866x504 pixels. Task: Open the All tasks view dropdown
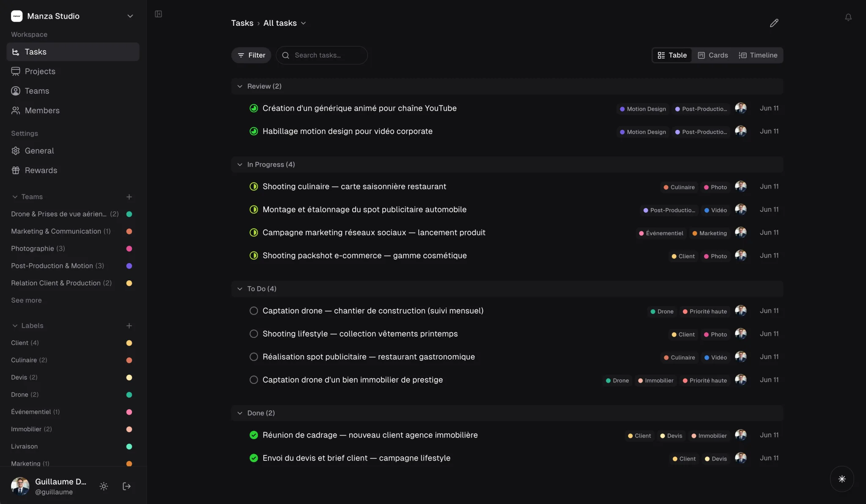(303, 23)
